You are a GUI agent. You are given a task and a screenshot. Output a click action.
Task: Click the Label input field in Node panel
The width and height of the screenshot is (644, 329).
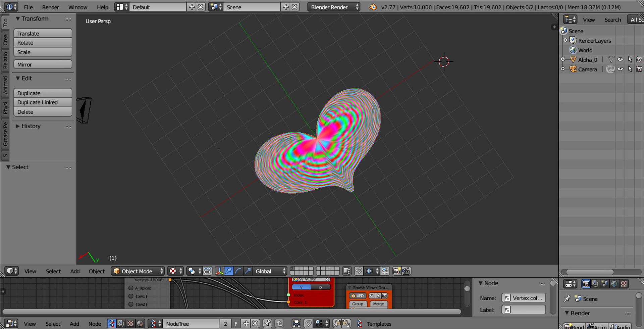524,310
